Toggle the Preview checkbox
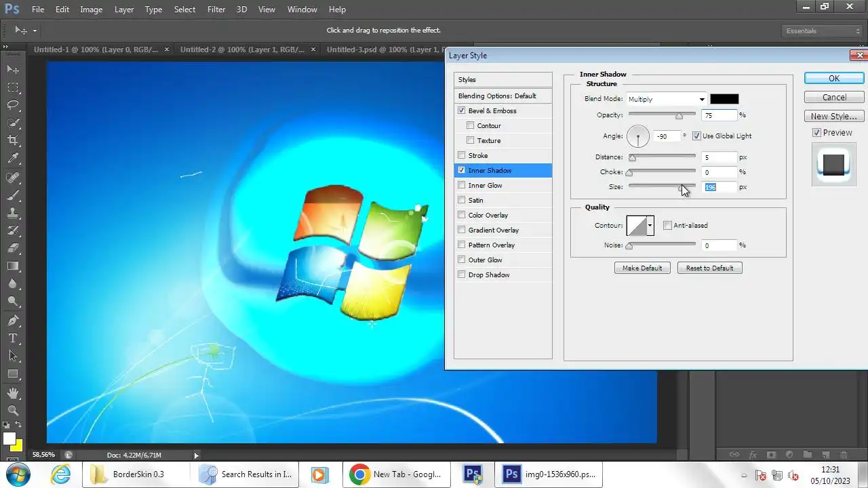Viewport: 868px width, 488px height. [x=816, y=132]
